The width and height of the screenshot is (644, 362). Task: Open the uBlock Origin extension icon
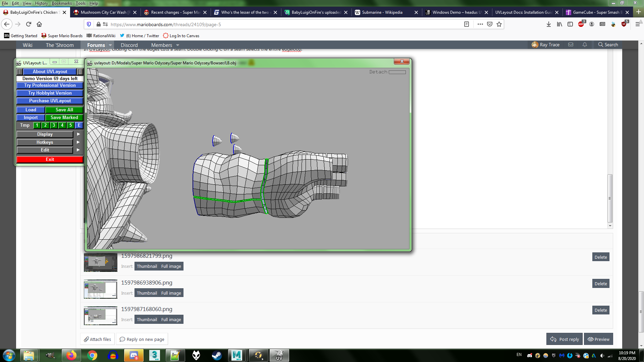(624, 24)
